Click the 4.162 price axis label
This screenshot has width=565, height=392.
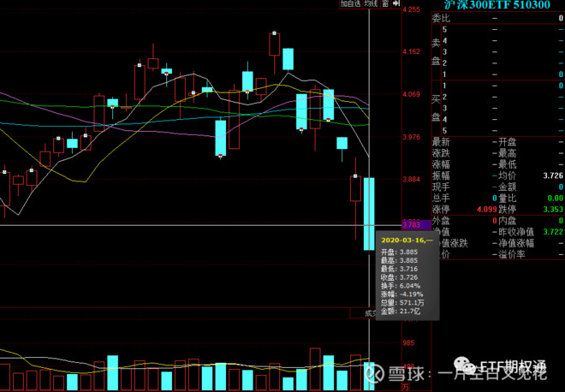[412, 51]
